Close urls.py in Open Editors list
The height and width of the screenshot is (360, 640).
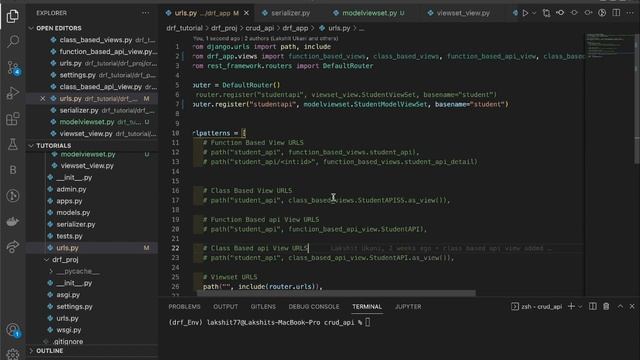42,98
